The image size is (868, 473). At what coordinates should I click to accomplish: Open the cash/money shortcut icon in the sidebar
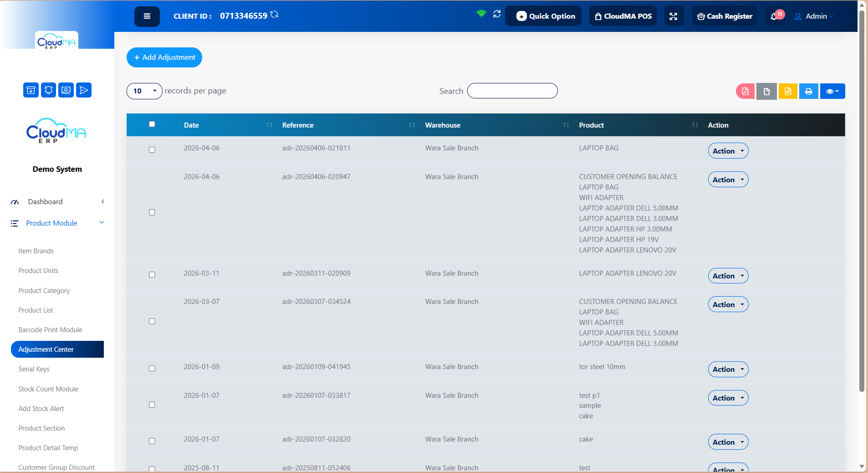click(x=66, y=90)
